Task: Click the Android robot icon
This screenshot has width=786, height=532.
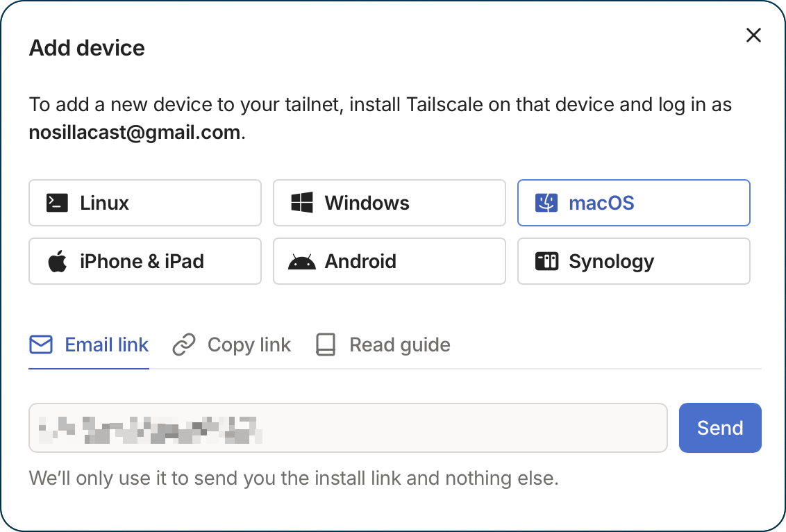Action: [x=302, y=262]
